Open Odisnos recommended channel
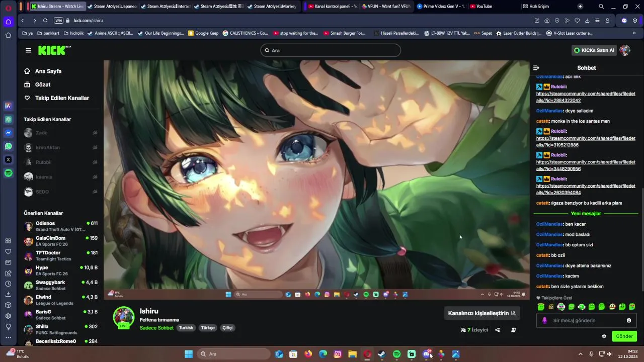Screen dimensions: 644x362 (x=61, y=226)
